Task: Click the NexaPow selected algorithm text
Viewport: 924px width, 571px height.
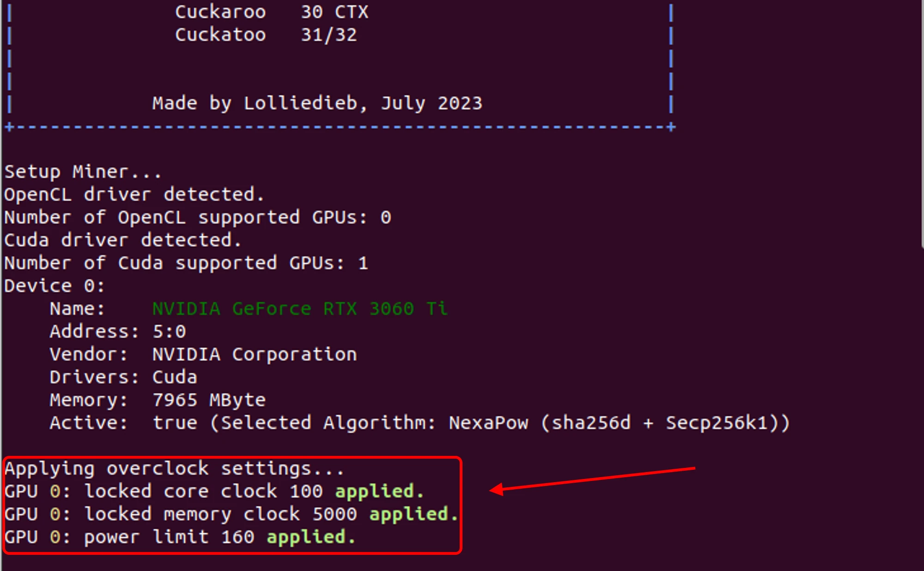Action: coord(488,423)
